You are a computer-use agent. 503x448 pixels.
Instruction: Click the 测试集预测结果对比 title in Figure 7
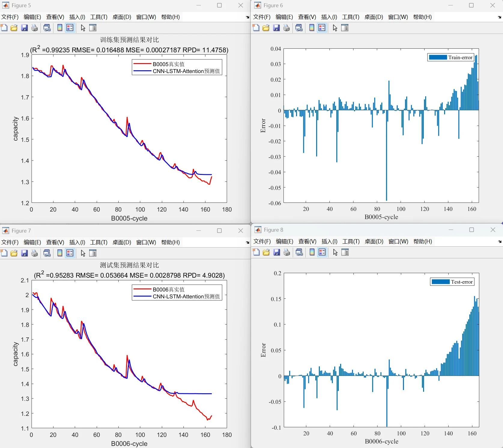pos(129,265)
